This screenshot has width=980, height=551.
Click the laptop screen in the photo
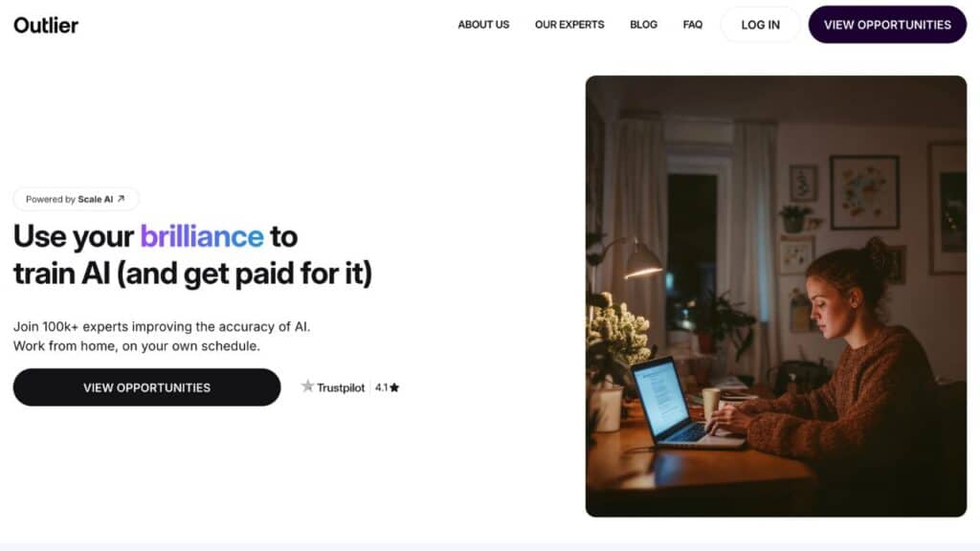(x=660, y=397)
